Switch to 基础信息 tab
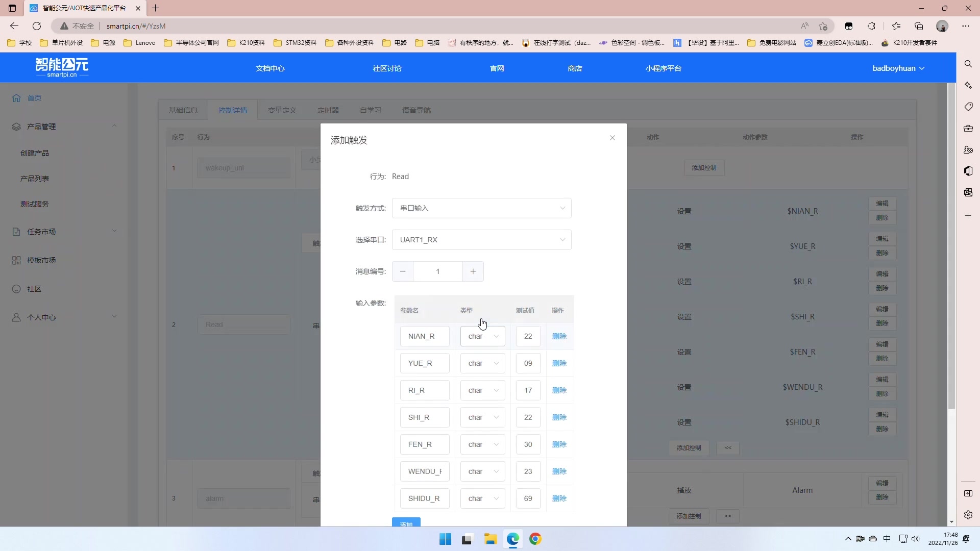Screen dimensions: 980x551 (x=183, y=110)
